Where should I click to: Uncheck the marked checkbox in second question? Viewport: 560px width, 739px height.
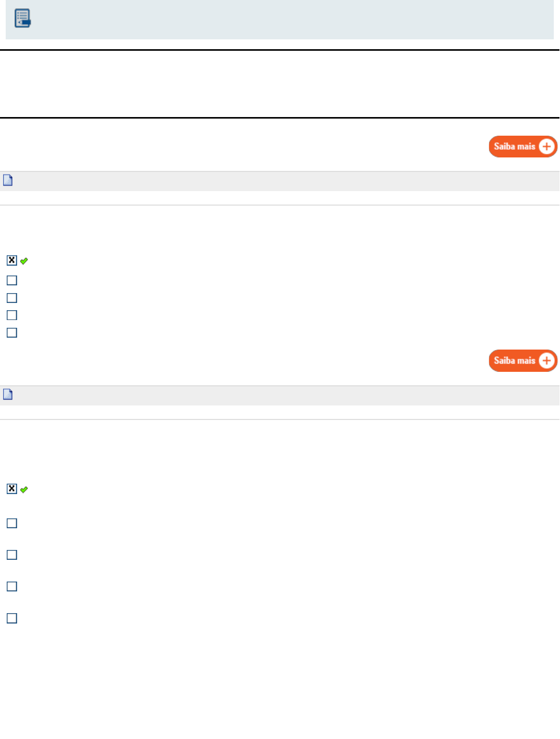click(12, 489)
